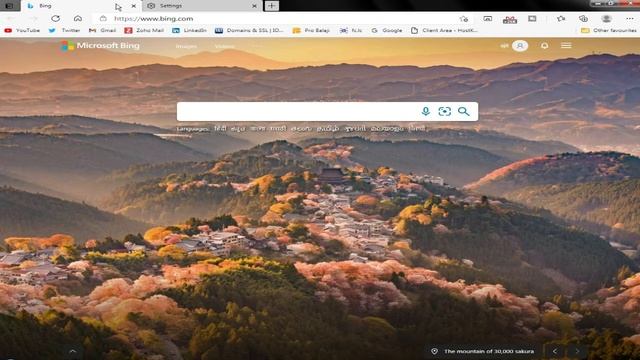Open a new tab with plus button
Viewport: 640px width, 360px height.
pos(271,6)
